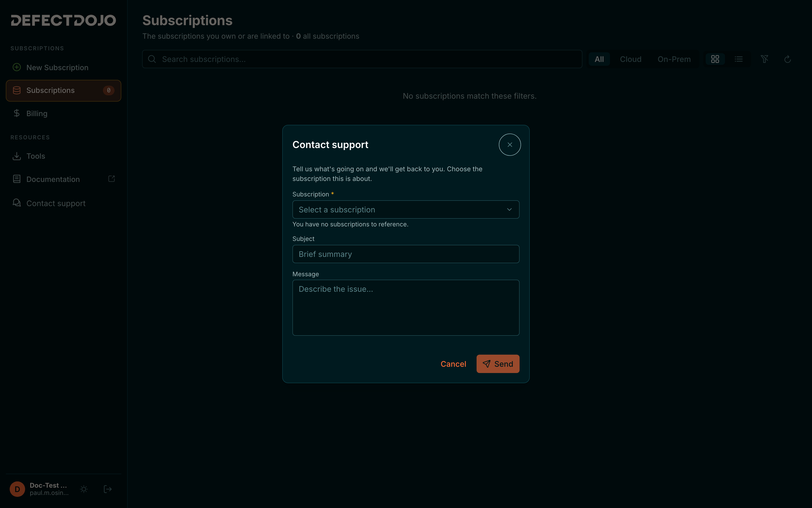Click the Subject brief summary field

(406, 254)
